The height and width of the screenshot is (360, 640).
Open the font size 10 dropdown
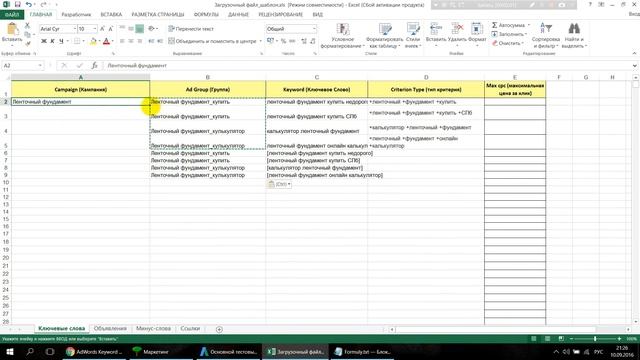point(95,29)
